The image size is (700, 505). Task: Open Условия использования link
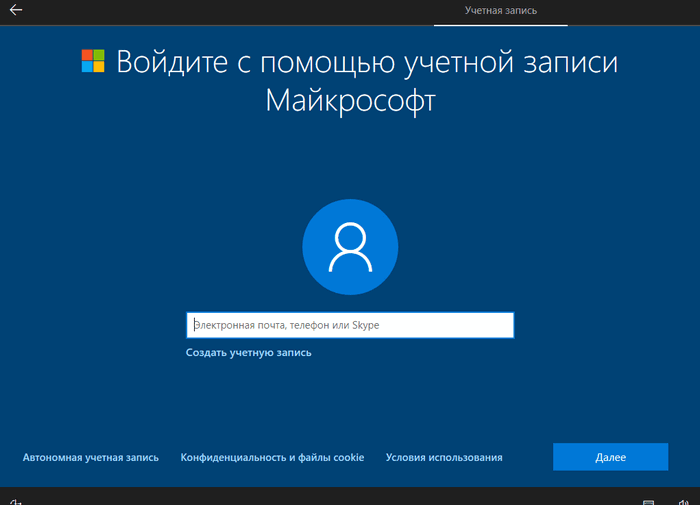[x=444, y=458]
